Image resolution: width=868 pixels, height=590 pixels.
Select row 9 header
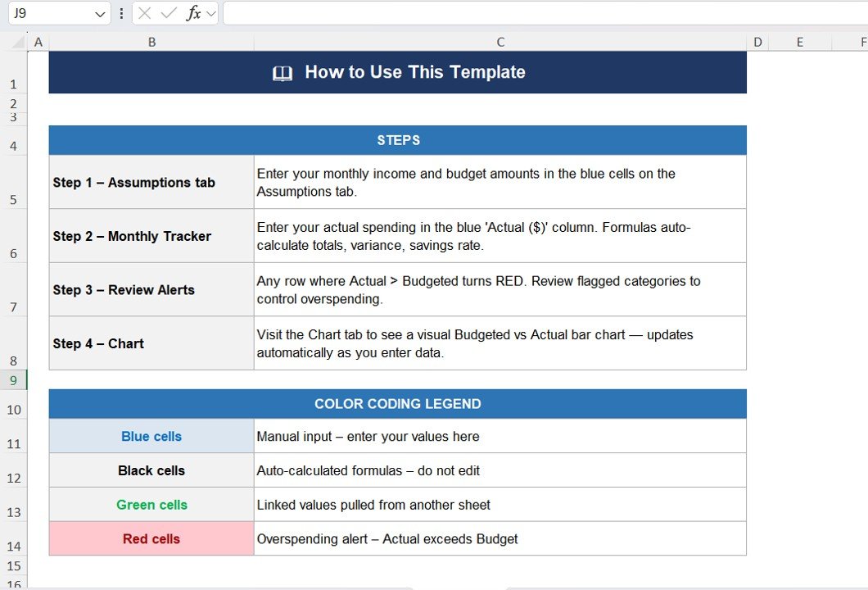click(13, 380)
